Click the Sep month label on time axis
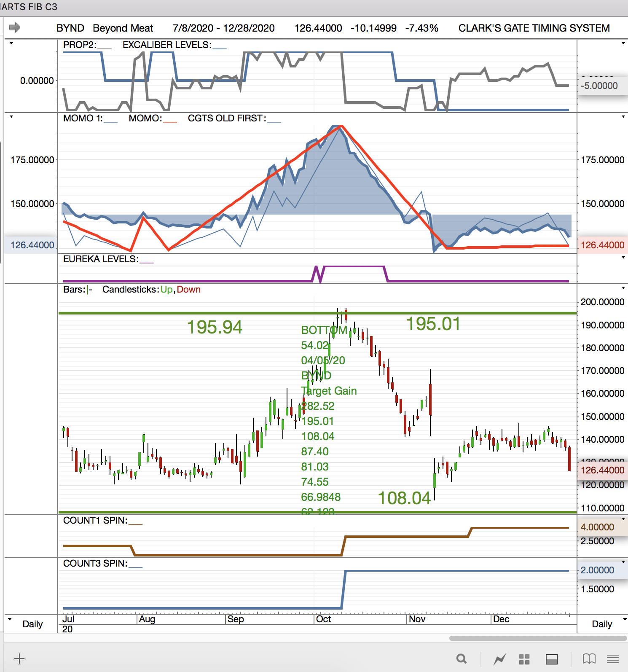628x672 pixels. [x=236, y=619]
